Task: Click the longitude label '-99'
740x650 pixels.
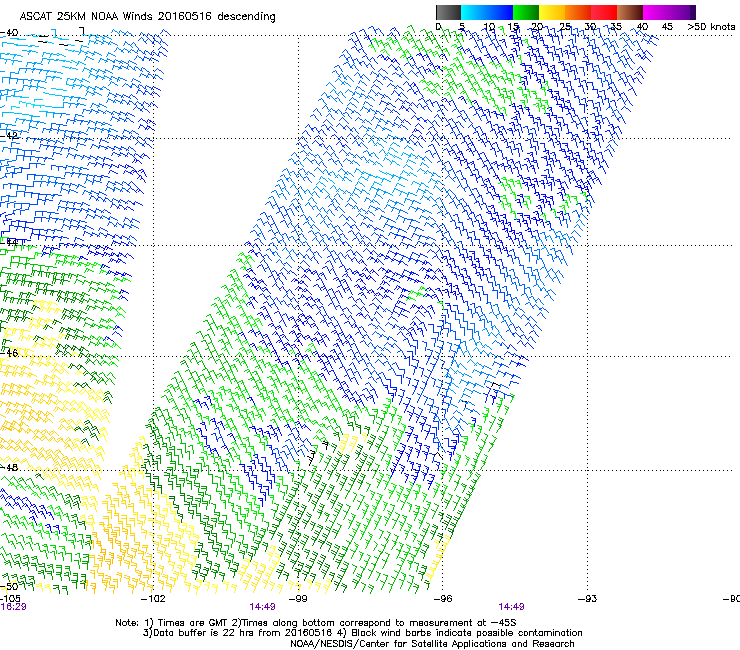Action: [x=298, y=599]
